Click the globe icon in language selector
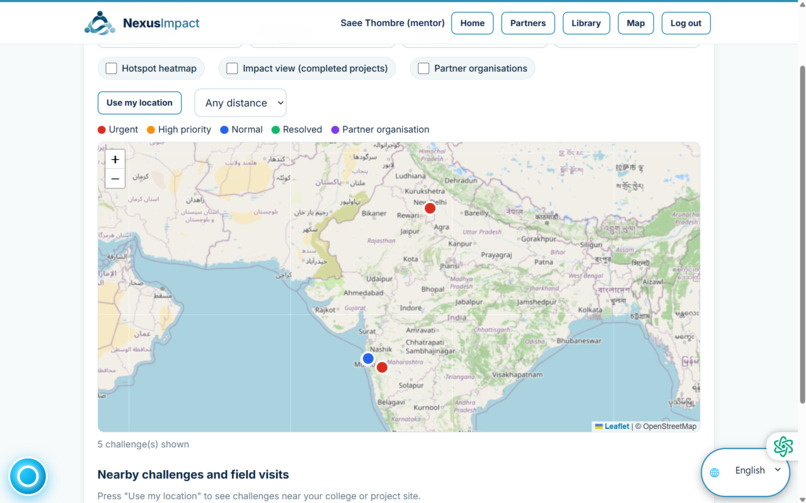Screen dimensions: 806x503 coord(715,473)
